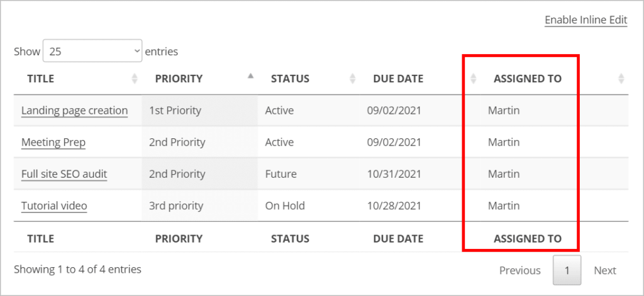This screenshot has height=296, width=644.
Task: Click the PRIORITY column header text
Action: [179, 79]
